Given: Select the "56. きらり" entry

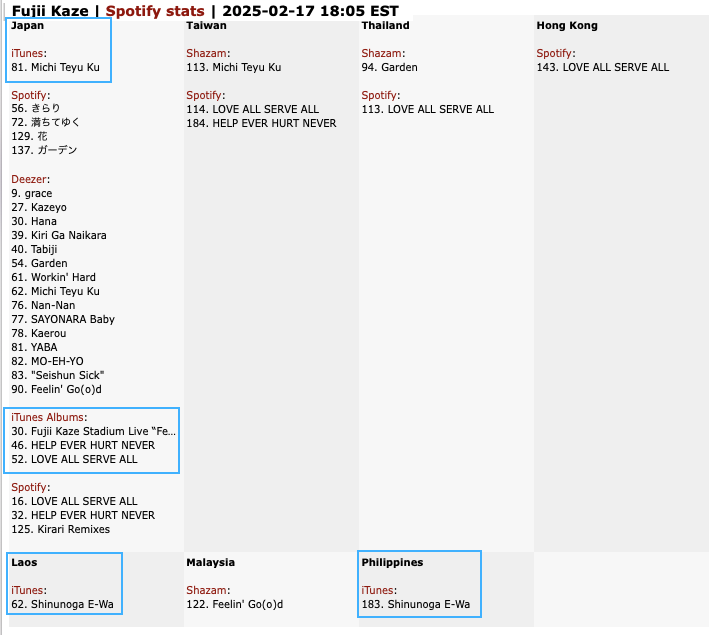Looking at the screenshot, I should (x=36, y=108).
